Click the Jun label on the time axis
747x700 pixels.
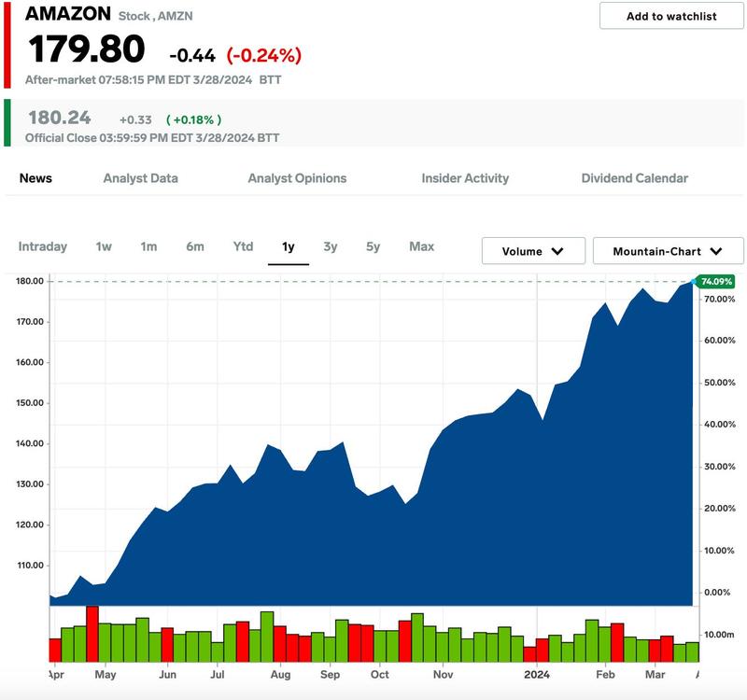click(x=168, y=675)
